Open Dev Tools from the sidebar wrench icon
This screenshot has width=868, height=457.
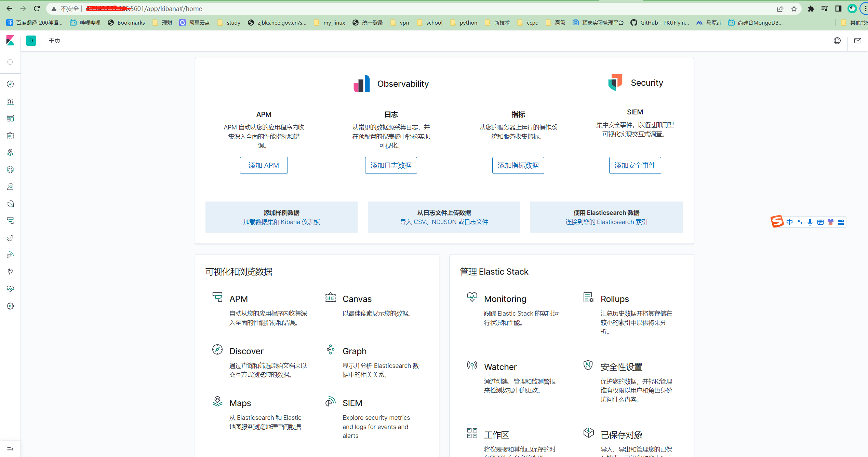coord(10,272)
